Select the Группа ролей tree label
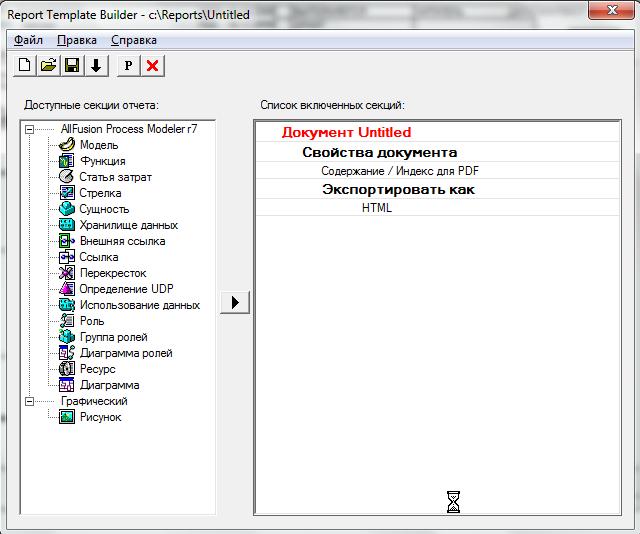 (113, 337)
